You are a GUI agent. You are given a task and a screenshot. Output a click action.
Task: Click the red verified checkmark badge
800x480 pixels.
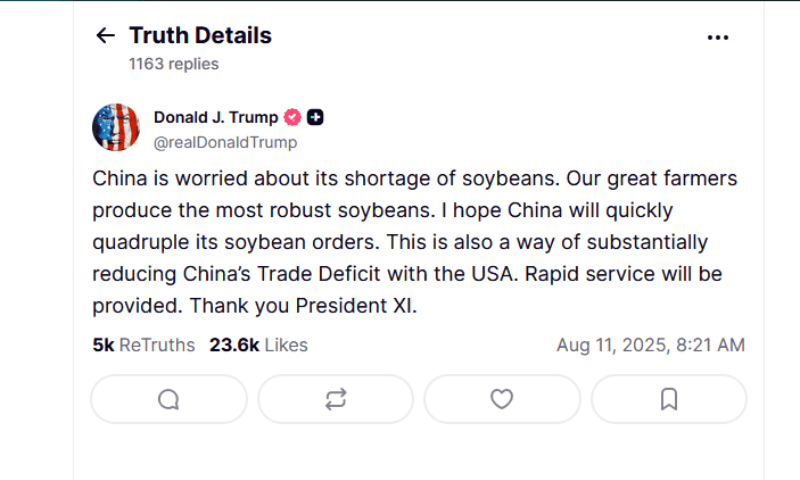[292, 117]
